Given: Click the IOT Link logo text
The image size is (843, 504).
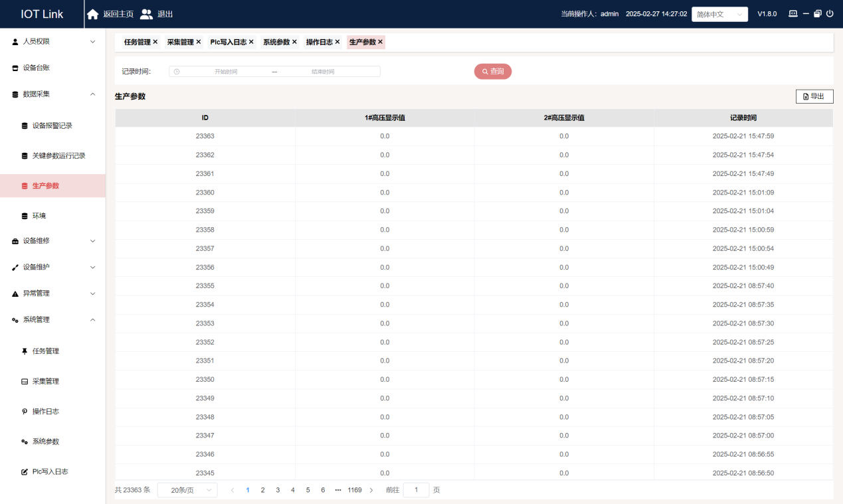Looking at the screenshot, I should (42, 14).
